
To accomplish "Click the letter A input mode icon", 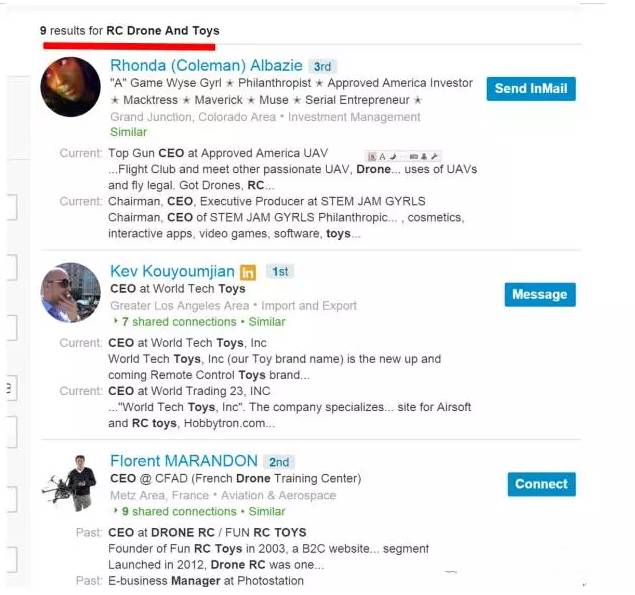I will (x=382, y=156).
